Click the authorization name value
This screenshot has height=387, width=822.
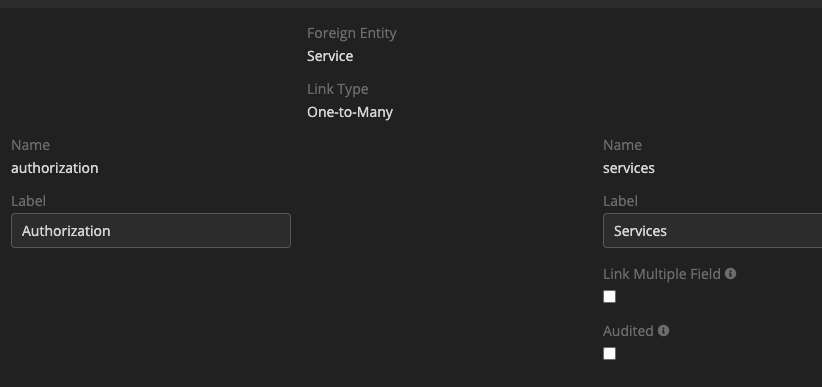point(55,168)
